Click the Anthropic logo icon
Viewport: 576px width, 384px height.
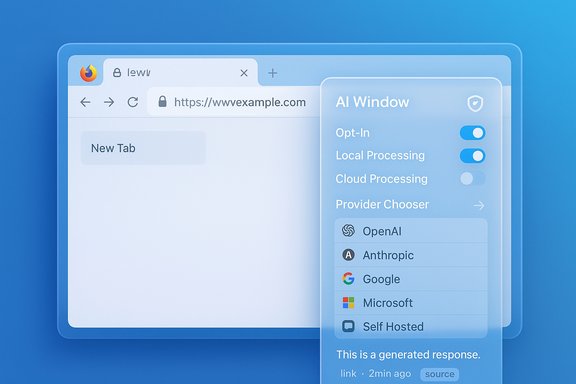[348, 255]
